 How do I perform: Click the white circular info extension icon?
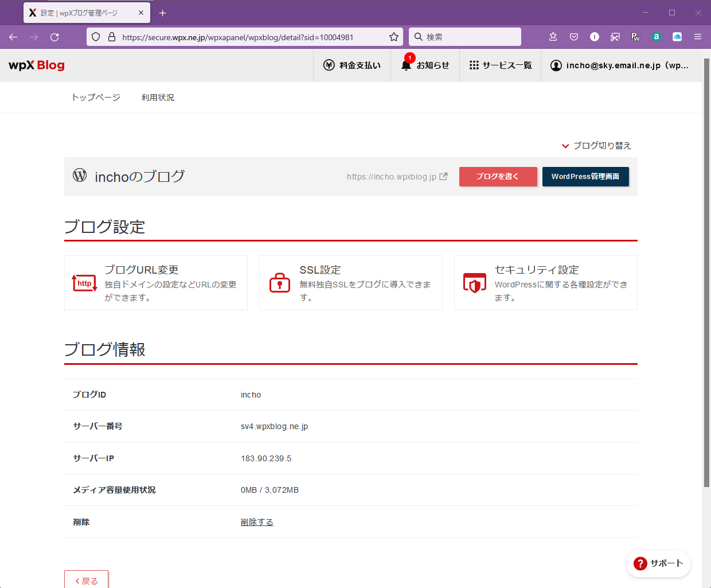(x=595, y=37)
